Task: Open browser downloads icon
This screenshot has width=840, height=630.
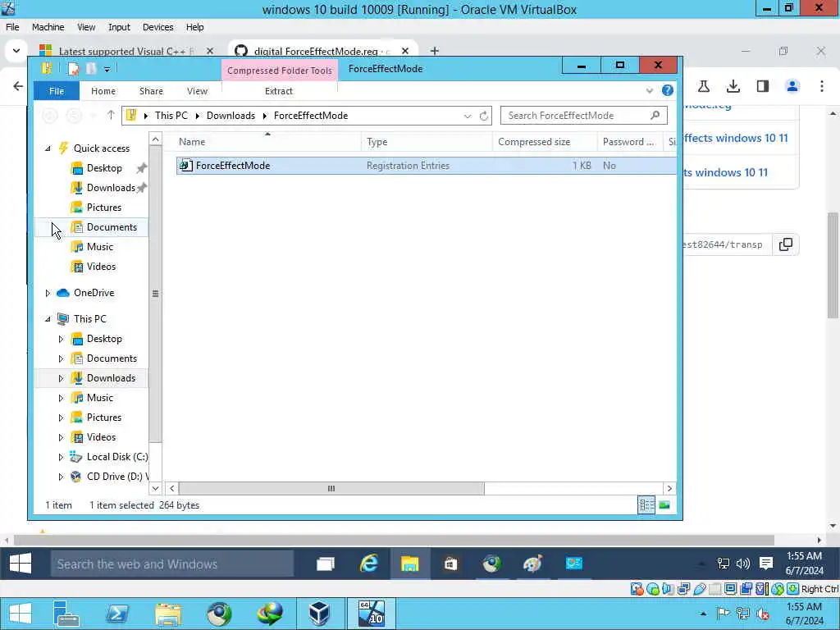Action: 733,86
